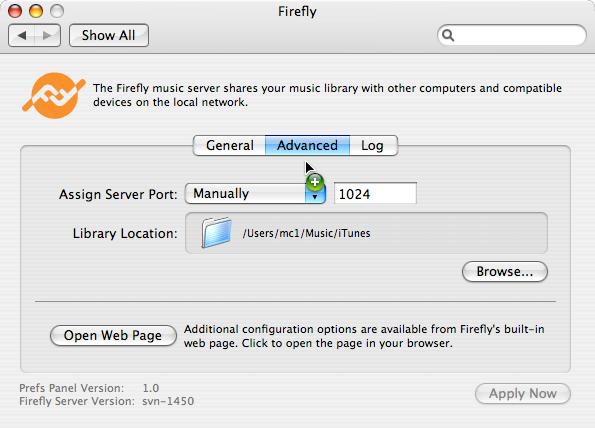The image size is (595, 428).
Task: Minimize the window using yellow button
Action: tap(36, 11)
